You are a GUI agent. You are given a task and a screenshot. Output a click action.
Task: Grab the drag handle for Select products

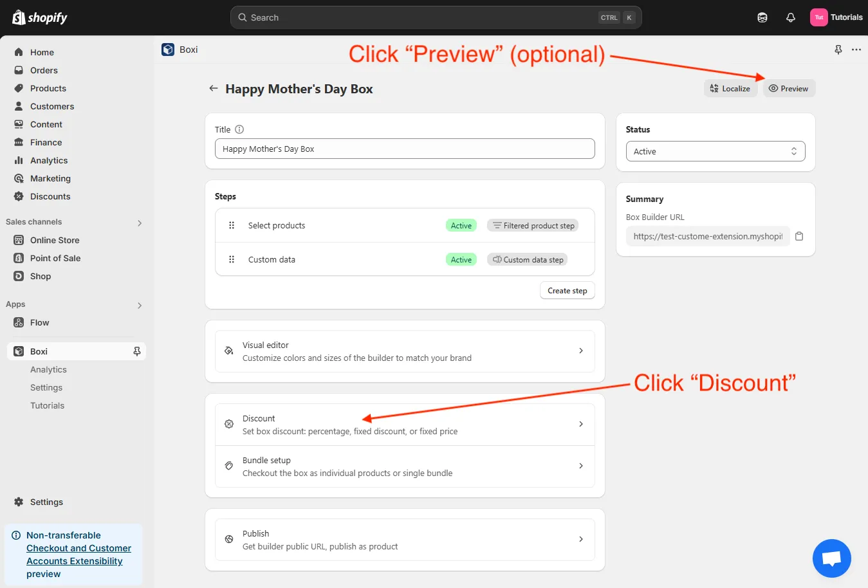[x=232, y=226]
